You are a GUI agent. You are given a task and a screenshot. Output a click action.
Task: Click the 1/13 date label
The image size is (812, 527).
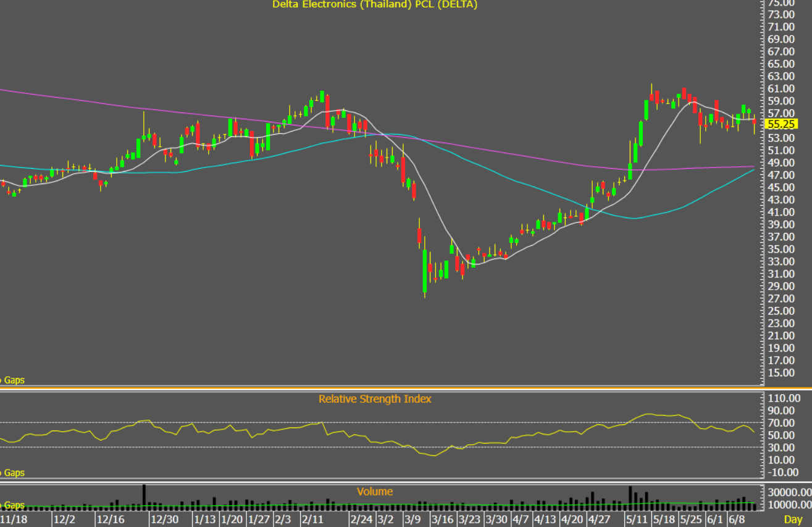click(206, 519)
